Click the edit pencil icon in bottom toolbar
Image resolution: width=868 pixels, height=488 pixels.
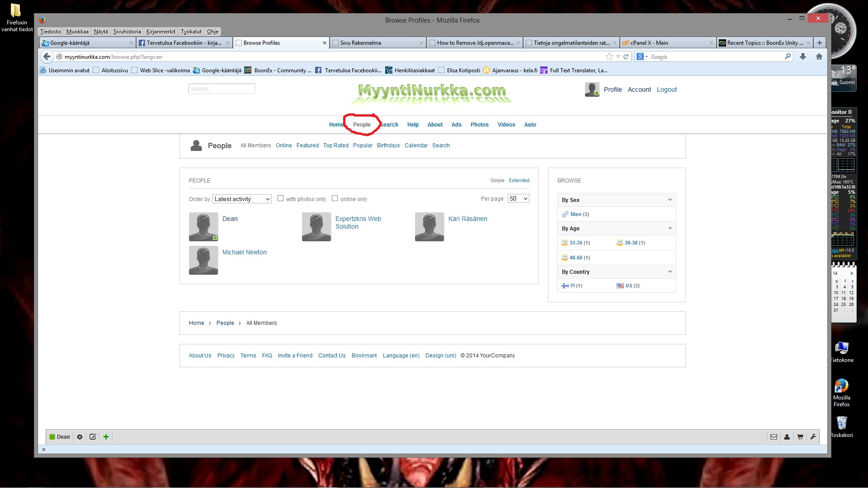pos(93,437)
